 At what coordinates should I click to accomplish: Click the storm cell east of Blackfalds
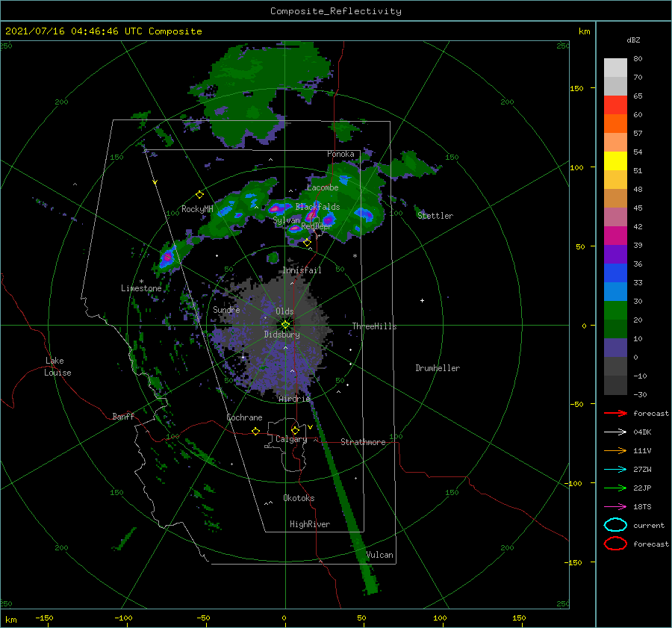click(x=364, y=213)
